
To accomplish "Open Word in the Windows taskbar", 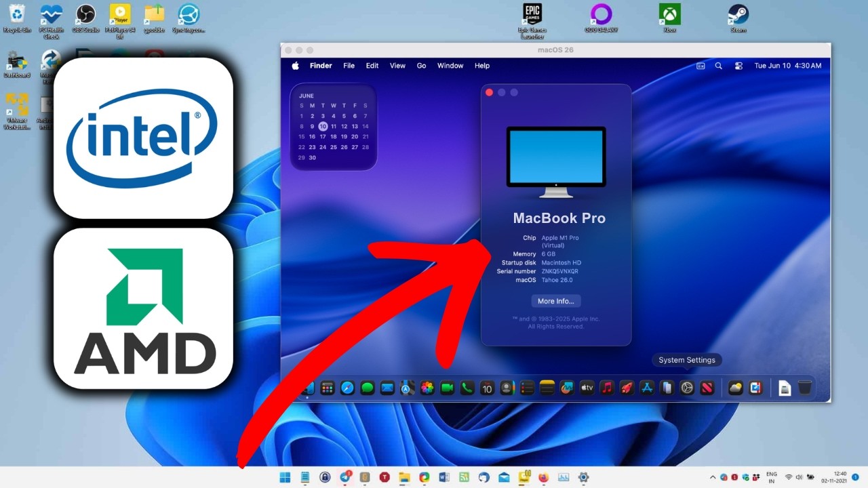I will click(444, 477).
